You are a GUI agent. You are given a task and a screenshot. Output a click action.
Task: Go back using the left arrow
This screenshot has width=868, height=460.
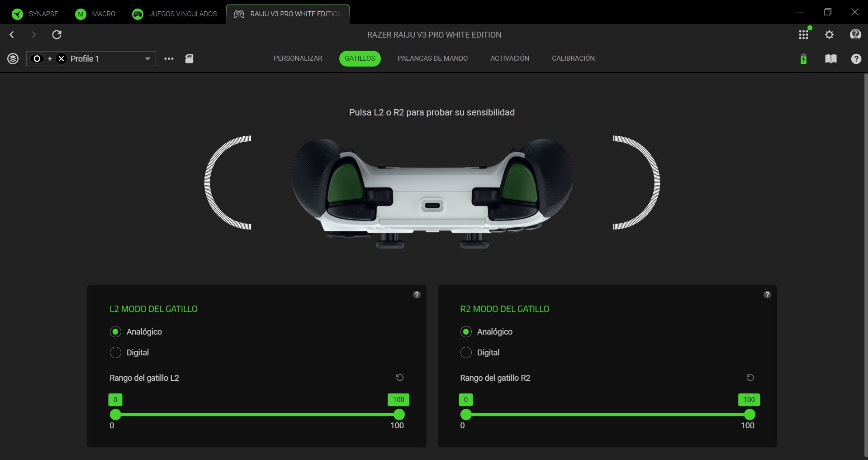(x=12, y=35)
